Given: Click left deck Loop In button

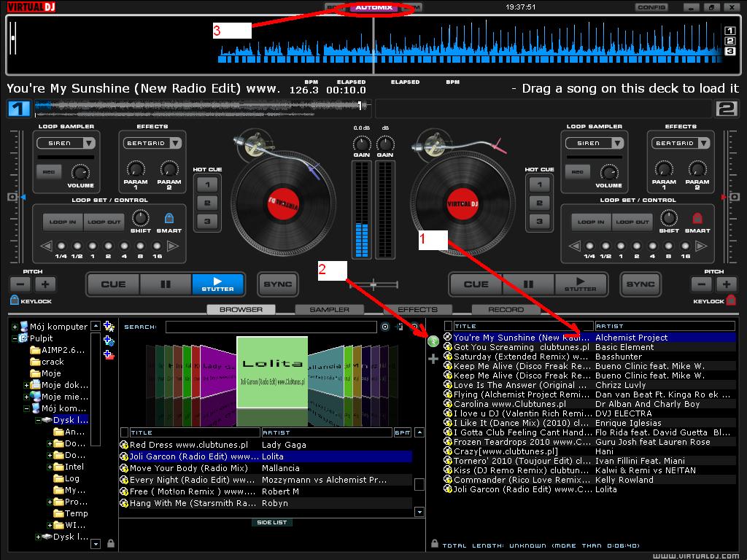Looking at the screenshot, I should pyautogui.click(x=63, y=222).
